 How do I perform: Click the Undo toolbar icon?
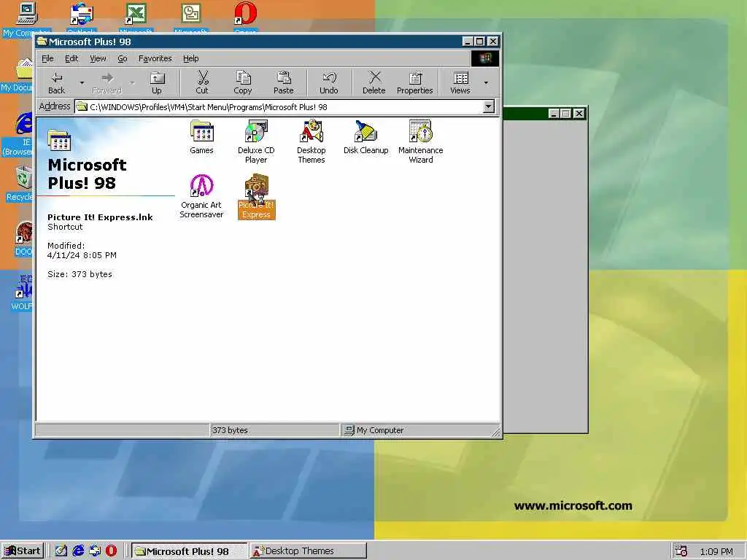(329, 83)
